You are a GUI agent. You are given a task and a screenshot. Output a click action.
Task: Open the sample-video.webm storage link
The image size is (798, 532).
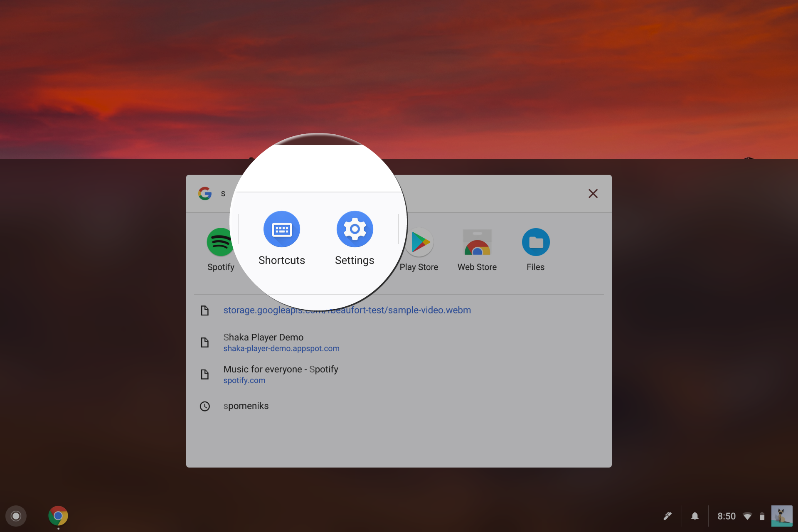(x=347, y=310)
